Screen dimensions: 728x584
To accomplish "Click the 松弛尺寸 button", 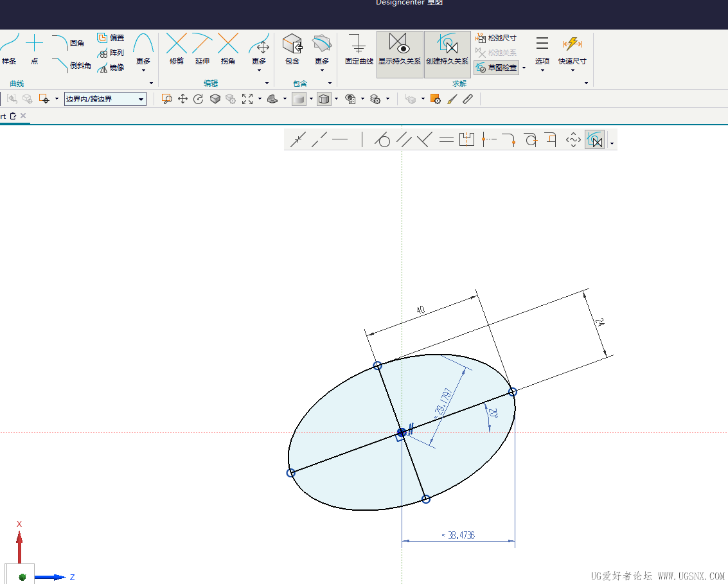I will [x=496, y=39].
